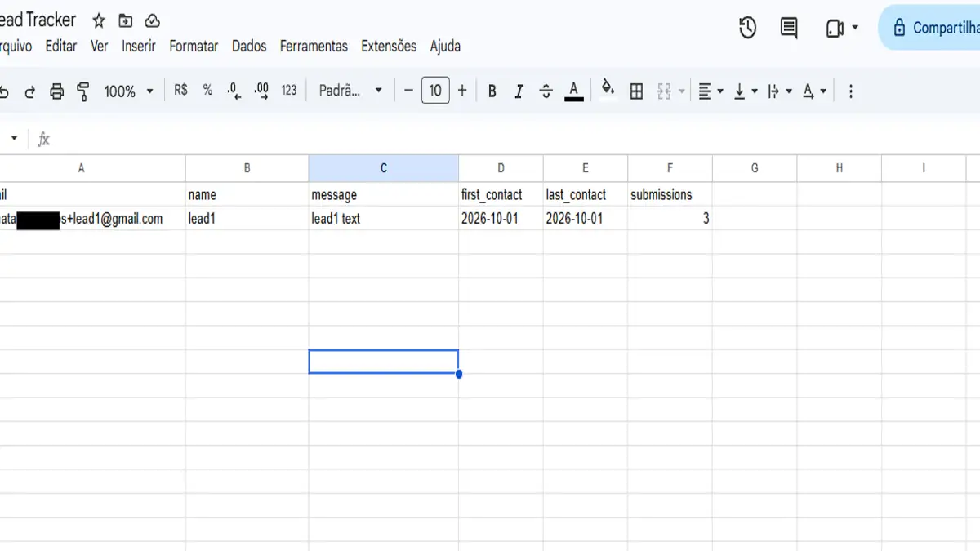Open the Ajuda menu
This screenshot has height=551, width=980.
[x=445, y=47]
